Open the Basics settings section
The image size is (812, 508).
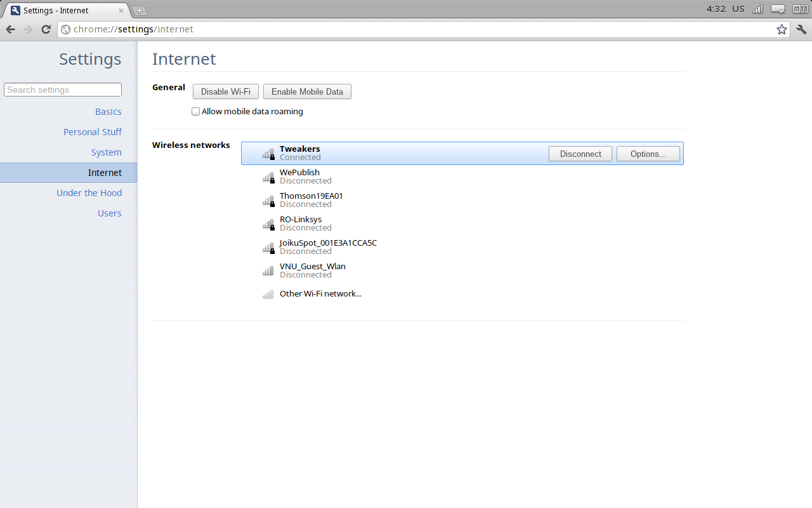(x=108, y=112)
